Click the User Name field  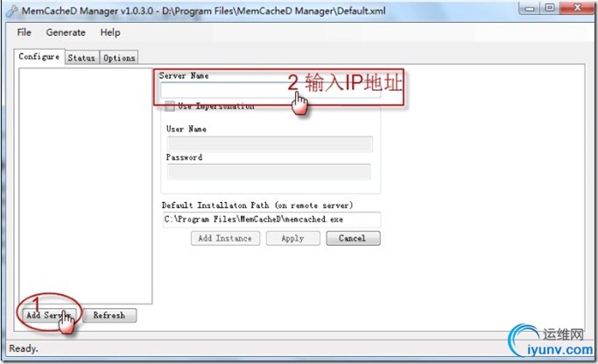tap(270, 144)
